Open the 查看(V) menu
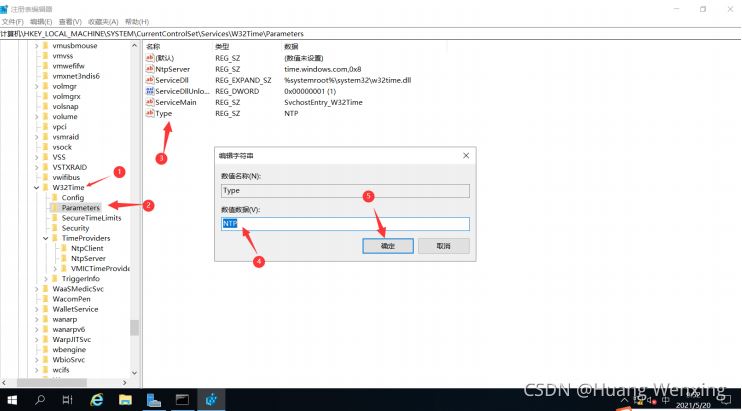The image size is (742, 411). pyautogui.click(x=70, y=22)
